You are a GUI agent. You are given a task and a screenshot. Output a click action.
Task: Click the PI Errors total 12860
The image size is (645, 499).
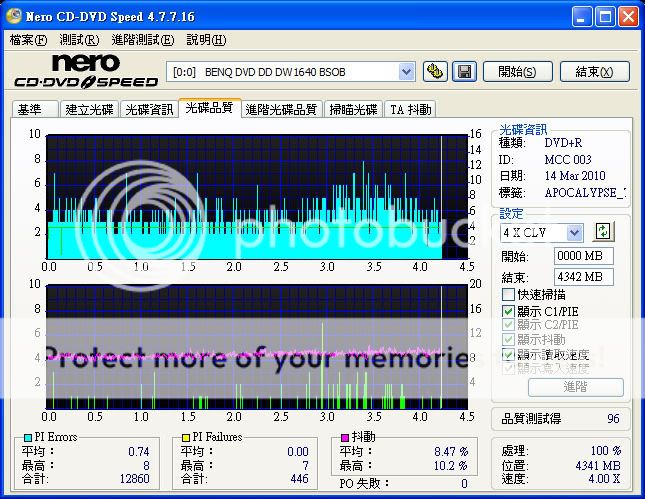coord(135,479)
